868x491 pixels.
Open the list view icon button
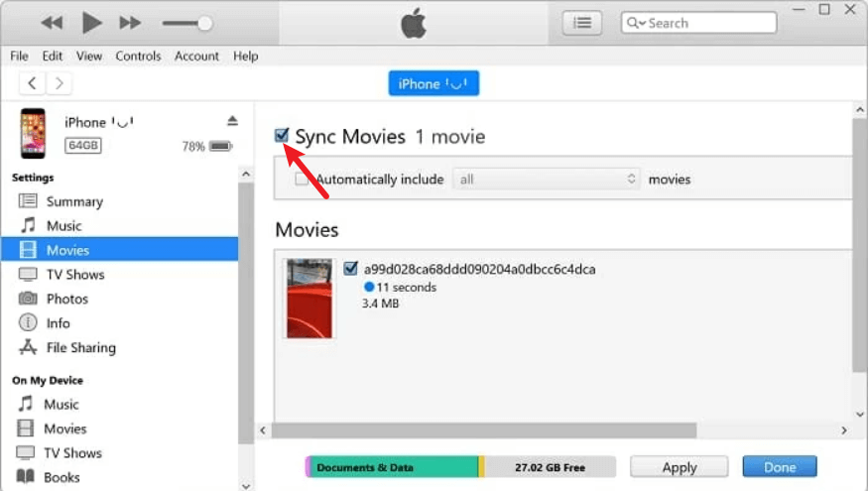point(581,23)
